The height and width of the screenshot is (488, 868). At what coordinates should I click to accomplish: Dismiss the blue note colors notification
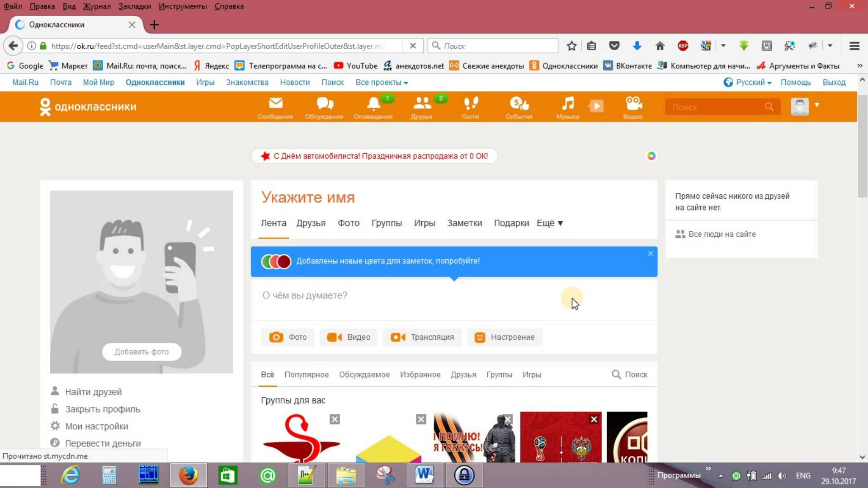tap(650, 253)
